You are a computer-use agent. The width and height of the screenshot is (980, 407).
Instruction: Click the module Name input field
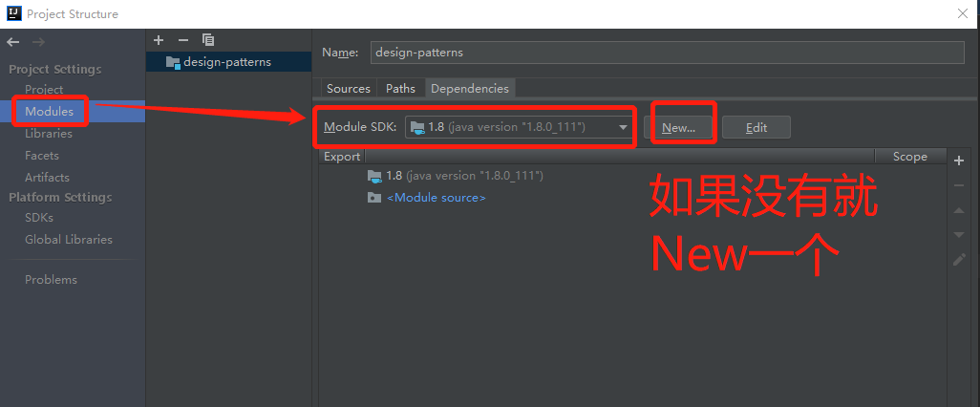(668, 53)
